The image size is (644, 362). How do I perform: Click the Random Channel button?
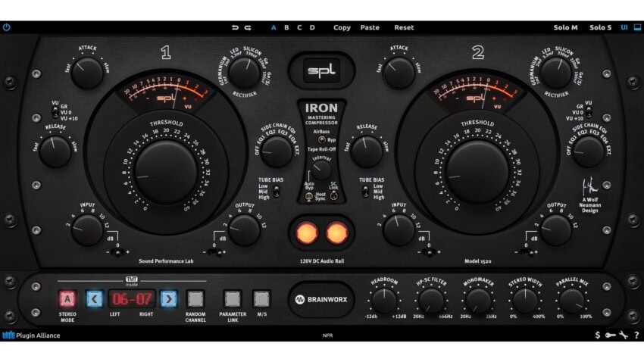coord(195,299)
